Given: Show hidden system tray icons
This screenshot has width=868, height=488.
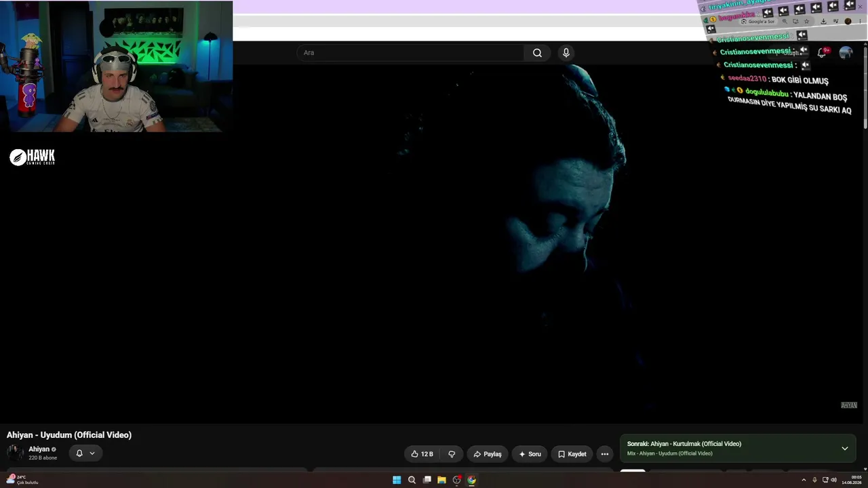Looking at the screenshot, I should click(x=804, y=480).
